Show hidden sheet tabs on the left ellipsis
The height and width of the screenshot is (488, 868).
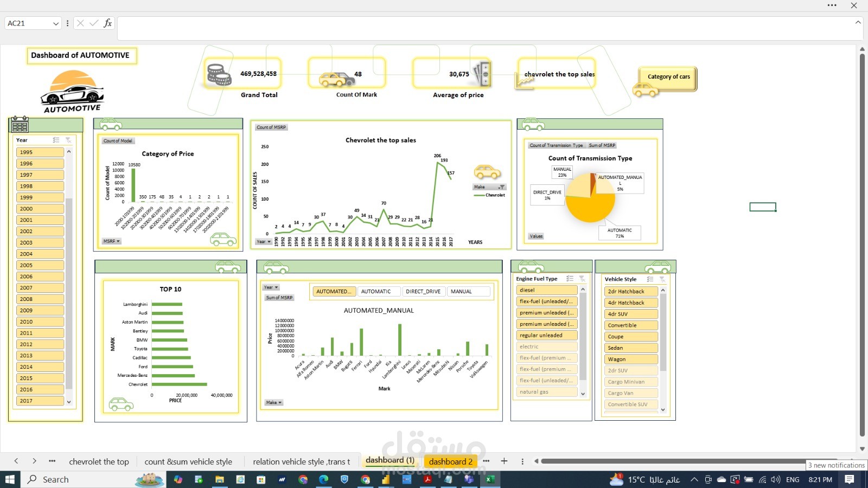tap(52, 461)
